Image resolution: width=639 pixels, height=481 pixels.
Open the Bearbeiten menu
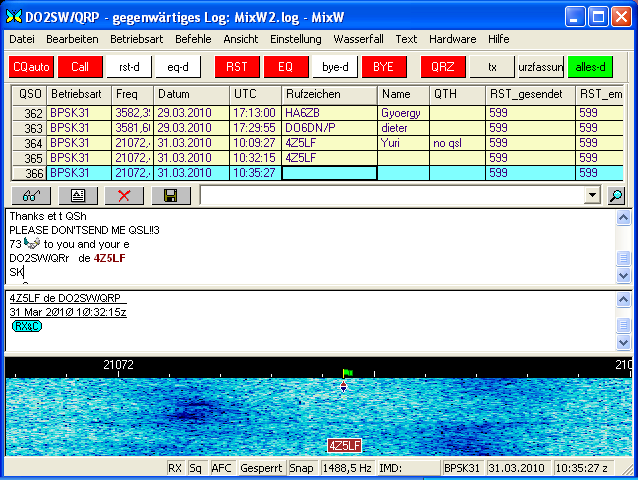point(72,39)
